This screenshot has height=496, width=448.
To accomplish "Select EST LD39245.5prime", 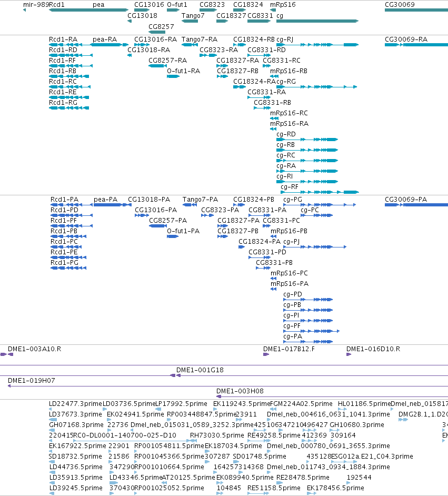I will coord(76,488).
